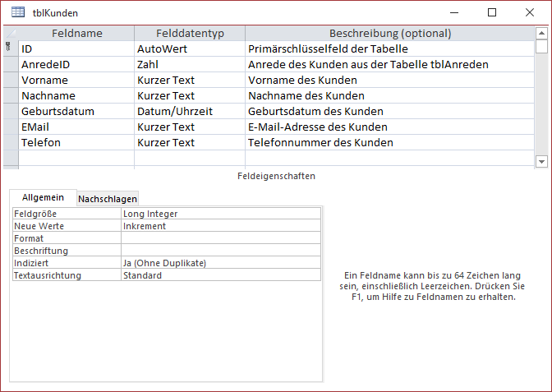
Task: Click the row selector of the Geburtsdatum row
Action: tap(11, 111)
